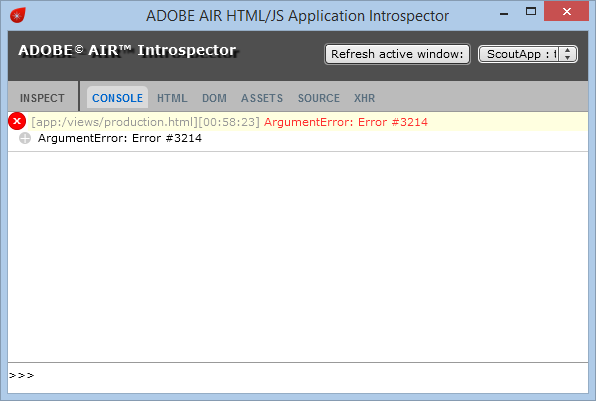Maximize the Introspector window

pos(531,11)
